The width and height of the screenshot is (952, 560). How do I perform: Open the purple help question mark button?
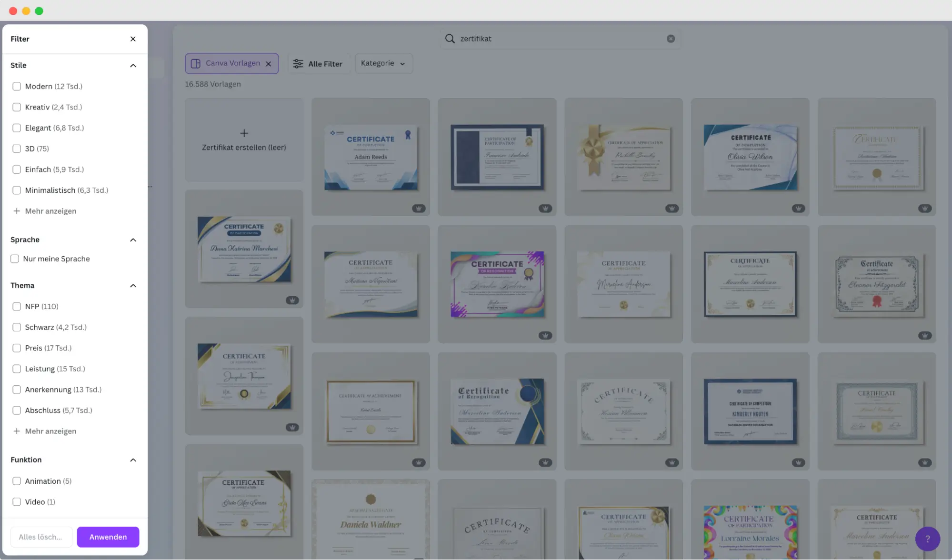[927, 539]
